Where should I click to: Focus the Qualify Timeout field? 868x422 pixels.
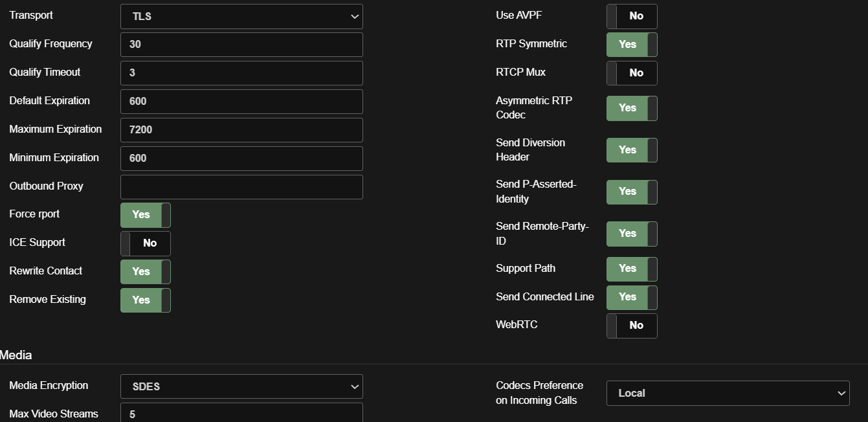tap(241, 73)
